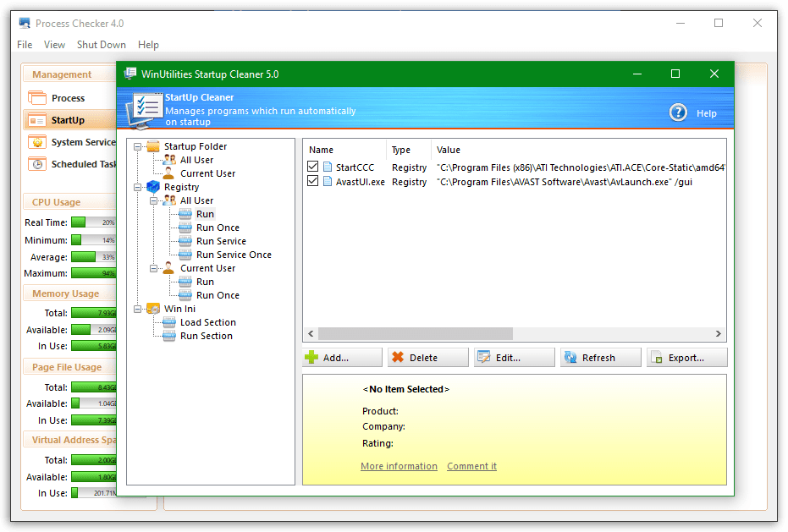The height and width of the screenshot is (532, 788).
Task: Collapse Current User under Registry
Action: 153,269
